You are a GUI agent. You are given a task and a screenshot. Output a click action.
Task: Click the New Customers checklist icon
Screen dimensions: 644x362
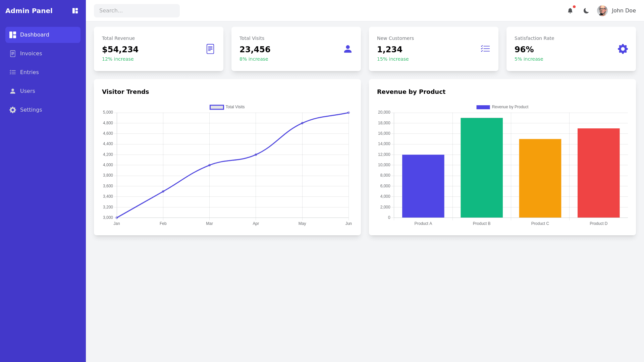tap(485, 49)
